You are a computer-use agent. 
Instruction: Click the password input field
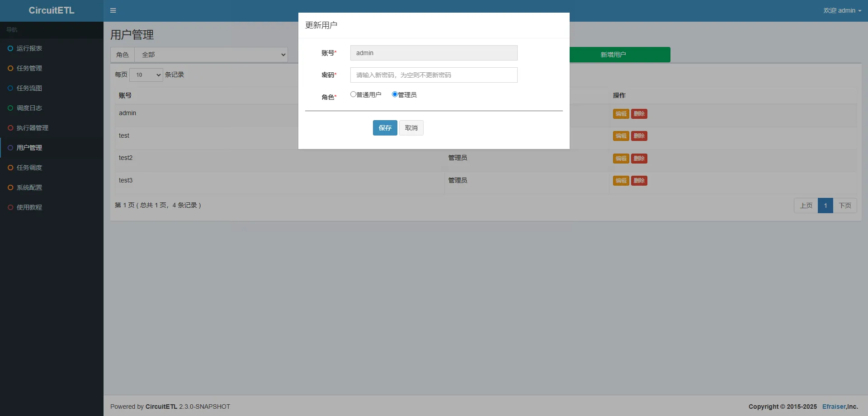pyautogui.click(x=434, y=75)
